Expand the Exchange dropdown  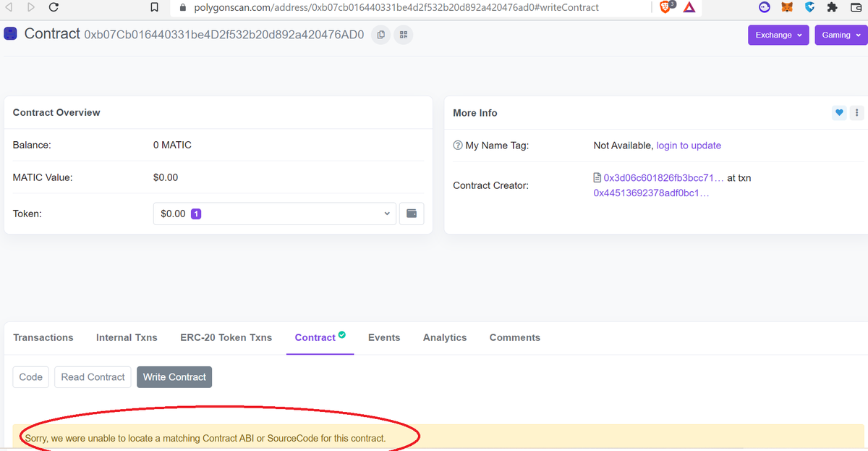click(778, 35)
